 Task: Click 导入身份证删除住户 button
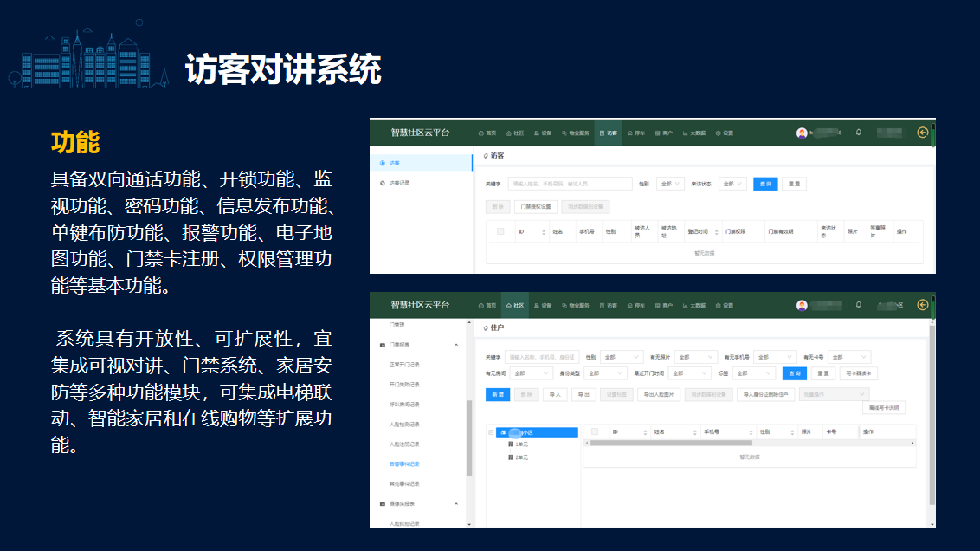click(765, 395)
